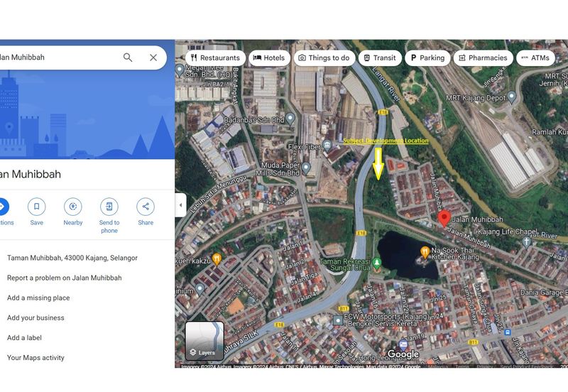Click the Send to phone icon

109,207
